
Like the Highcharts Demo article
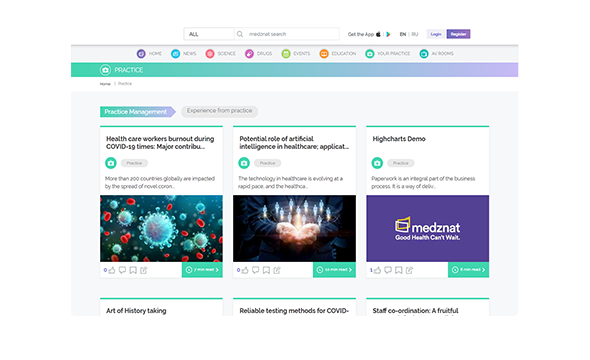pos(377,270)
